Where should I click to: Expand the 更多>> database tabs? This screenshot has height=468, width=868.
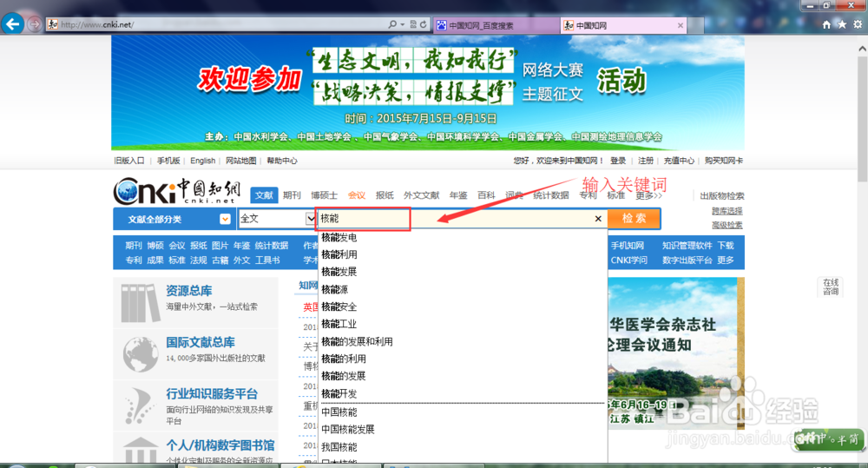pos(648,195)
